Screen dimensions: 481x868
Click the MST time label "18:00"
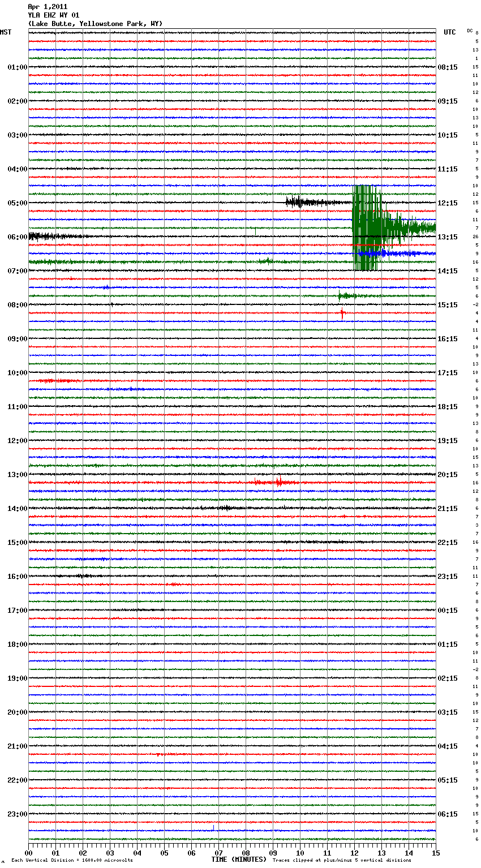pyautogui.click(x=18, y=644)
